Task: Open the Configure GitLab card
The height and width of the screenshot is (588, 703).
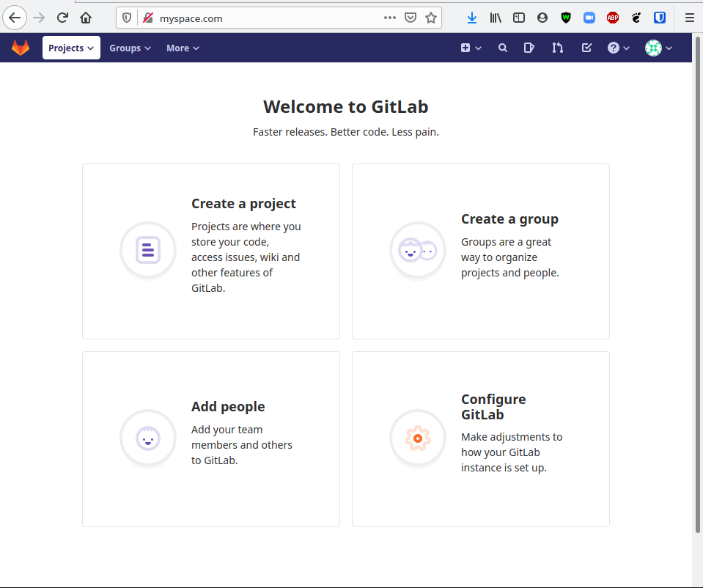Action: pos(481,439)
